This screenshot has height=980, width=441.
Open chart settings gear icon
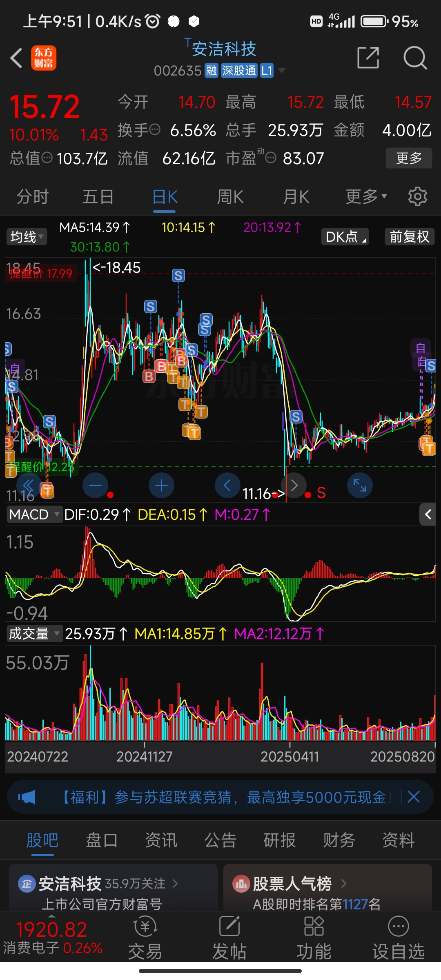click(x=417, y=196)
